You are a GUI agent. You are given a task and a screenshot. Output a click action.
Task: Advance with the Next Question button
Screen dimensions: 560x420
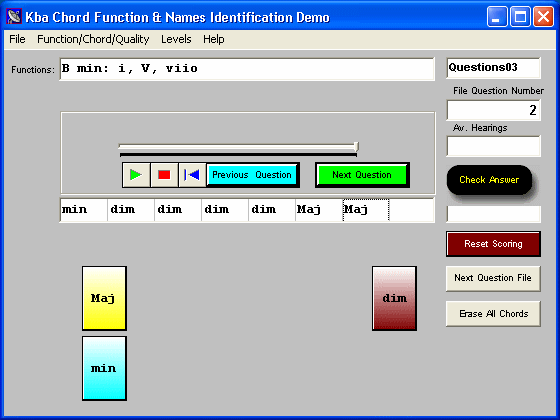(362, 175)
